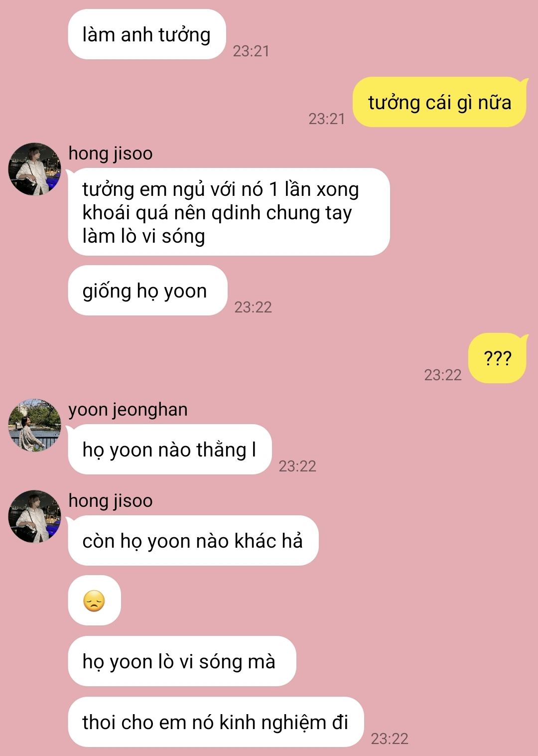Tap yoon jeonghan's avatar photo
The width and height of the screenshot is (538, 756).
point(34,425)
